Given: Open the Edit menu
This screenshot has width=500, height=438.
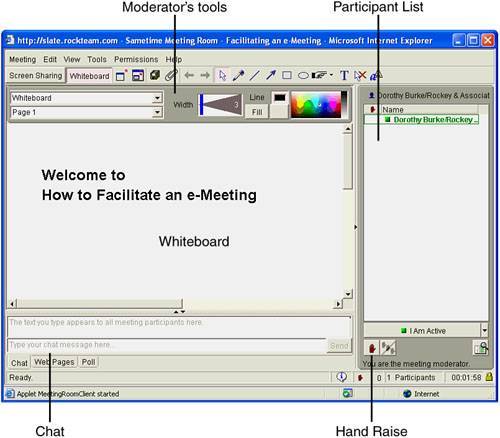Looking at the screenshot, I should [50, 59].
